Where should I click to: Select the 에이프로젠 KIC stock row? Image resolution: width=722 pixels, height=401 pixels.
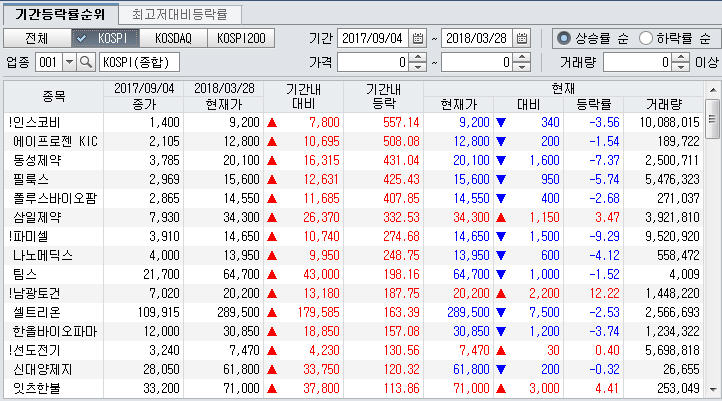tap(354, 141)
